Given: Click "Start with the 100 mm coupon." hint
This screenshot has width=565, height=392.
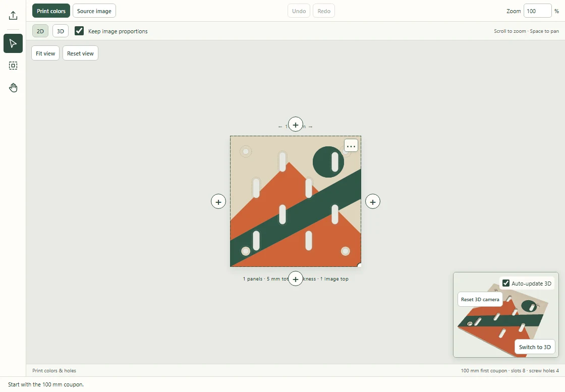Looking at the screenshot, I should (x=46, y=384).
